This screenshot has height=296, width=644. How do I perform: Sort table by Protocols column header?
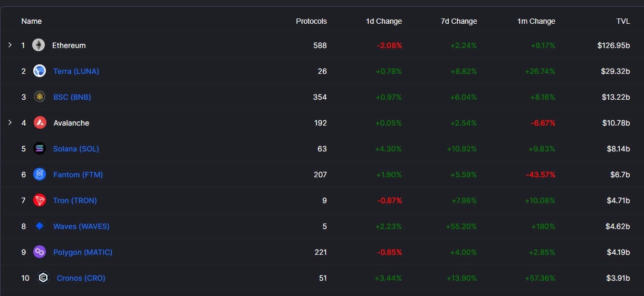[311, 21]
